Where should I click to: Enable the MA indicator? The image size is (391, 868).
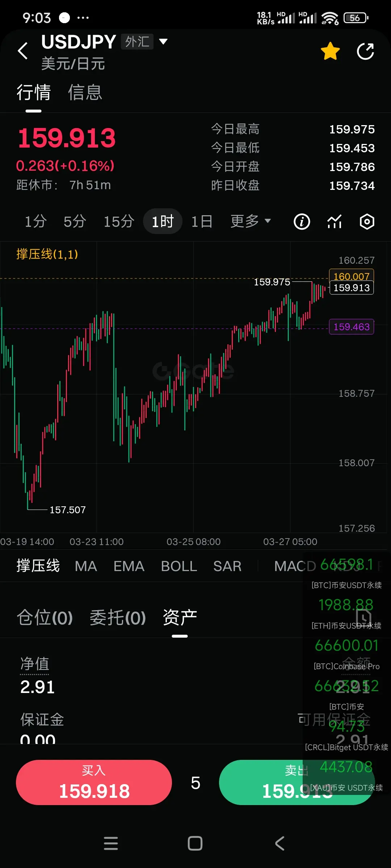click(86, 566)
